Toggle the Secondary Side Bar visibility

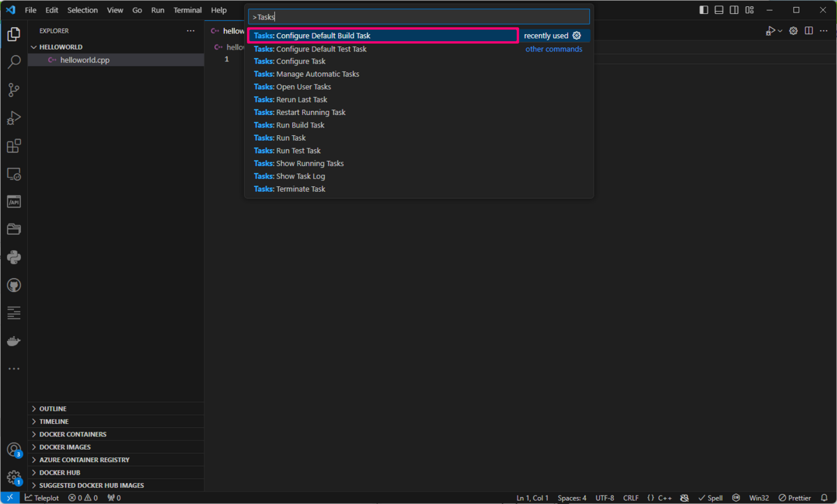(x=734, y=10)
